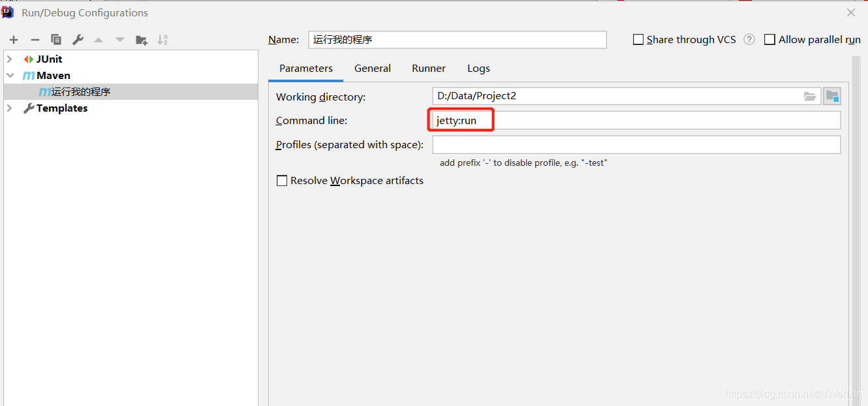This screenshot has height=406, width=868.
Task: Remove configuration with minus icon
Action: point(35,40)
